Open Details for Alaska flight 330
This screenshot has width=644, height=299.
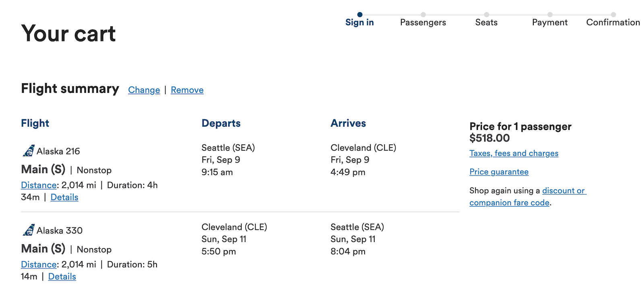[62, 276]
